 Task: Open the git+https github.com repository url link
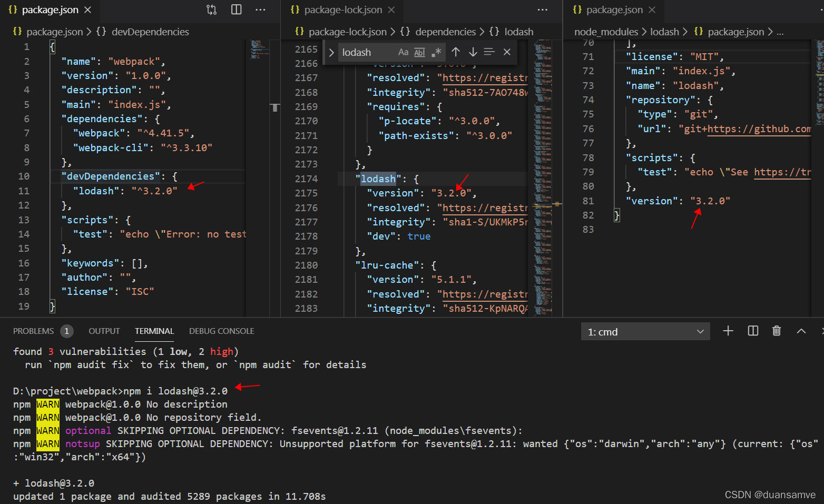(759, 129)
